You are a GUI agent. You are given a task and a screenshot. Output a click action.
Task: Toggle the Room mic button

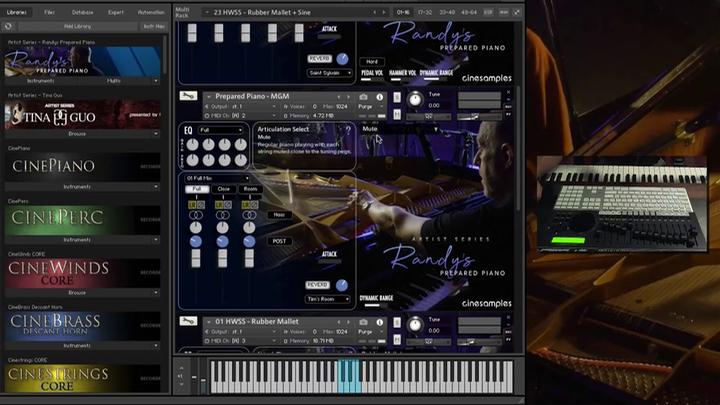(x=250, y=189)
